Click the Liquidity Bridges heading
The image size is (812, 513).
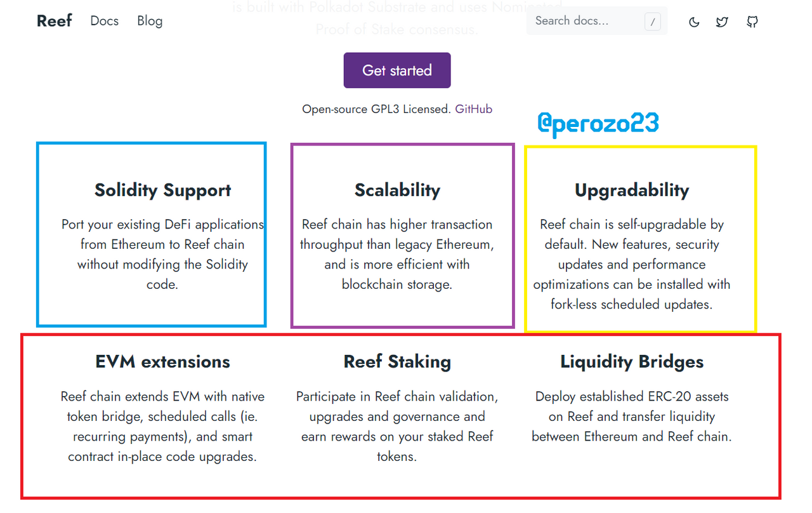(x=632, y=362)
